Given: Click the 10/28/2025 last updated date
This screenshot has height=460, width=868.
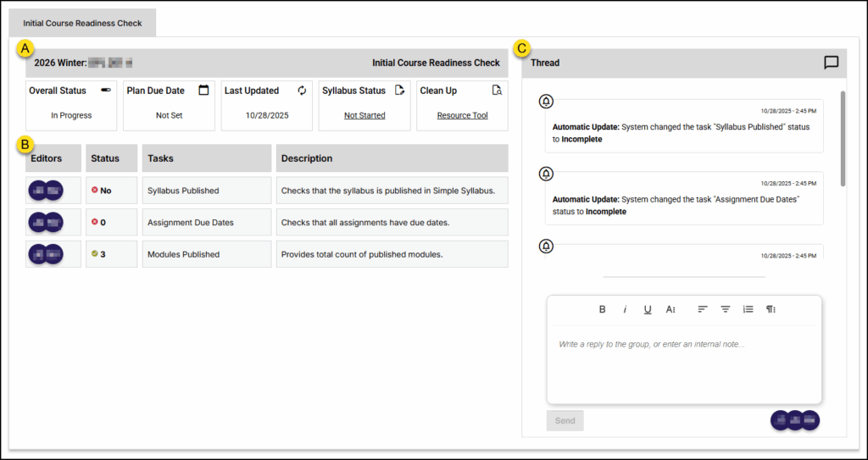Looking at the screenshot, I should (267, 116).
